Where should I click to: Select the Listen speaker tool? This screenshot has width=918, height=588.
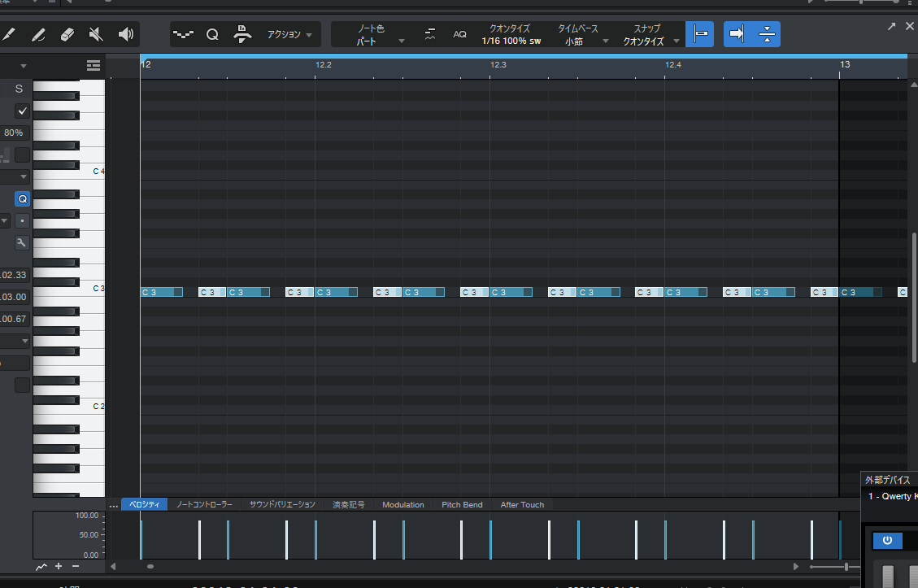[125, 34]
